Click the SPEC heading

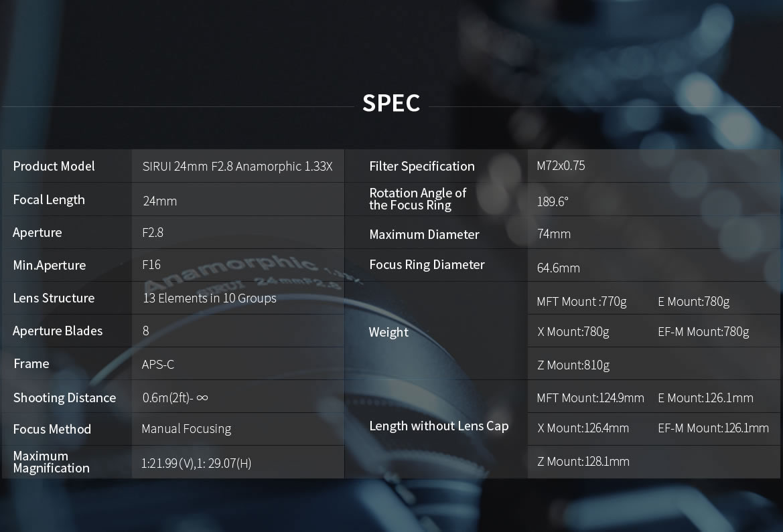(x=391, y=103)
